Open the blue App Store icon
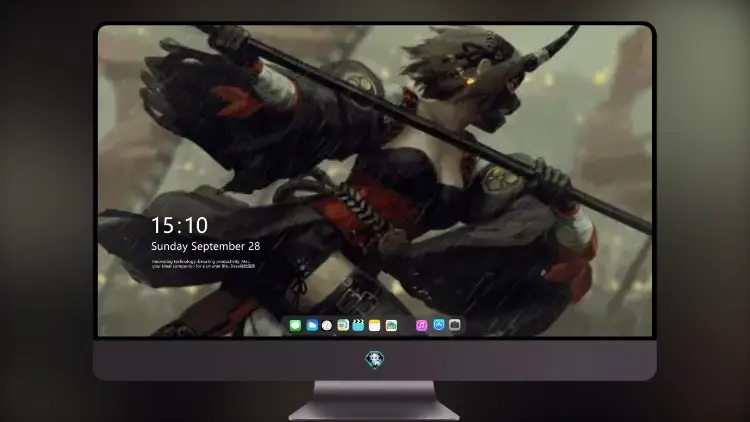The image size is (750, 422). coord(439,325)
